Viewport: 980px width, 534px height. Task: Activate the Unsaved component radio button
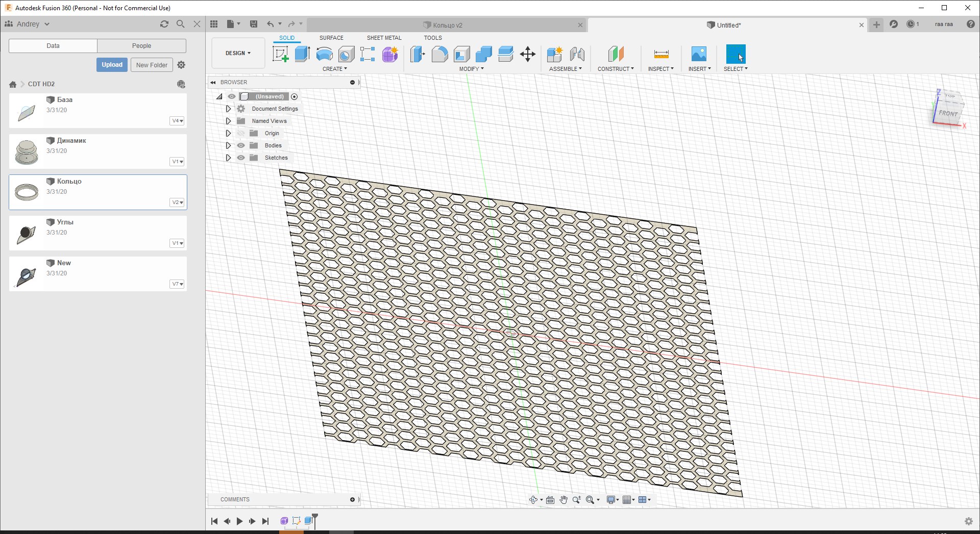[x=295, y=96]
